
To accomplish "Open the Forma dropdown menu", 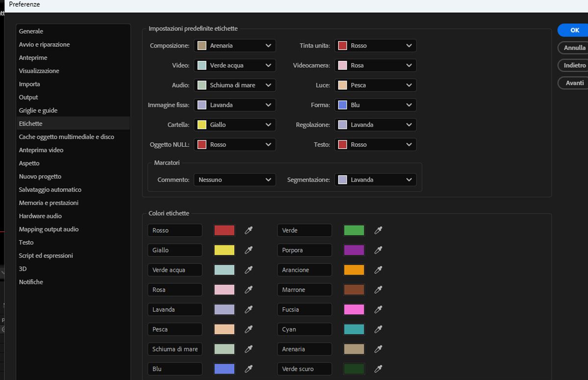I will point(375,104).
